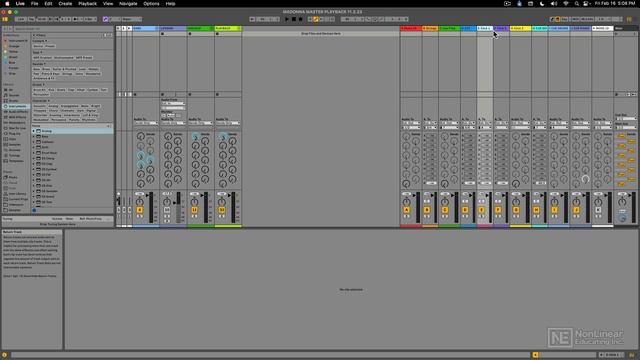Collapse the Content filter group

coord(40,41)
